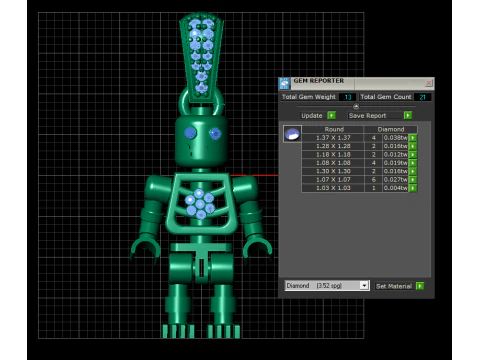480x360 pixels.
Task: Click the green arrow on the 1.03 X 1.03 row
Action: coord(413,188)
